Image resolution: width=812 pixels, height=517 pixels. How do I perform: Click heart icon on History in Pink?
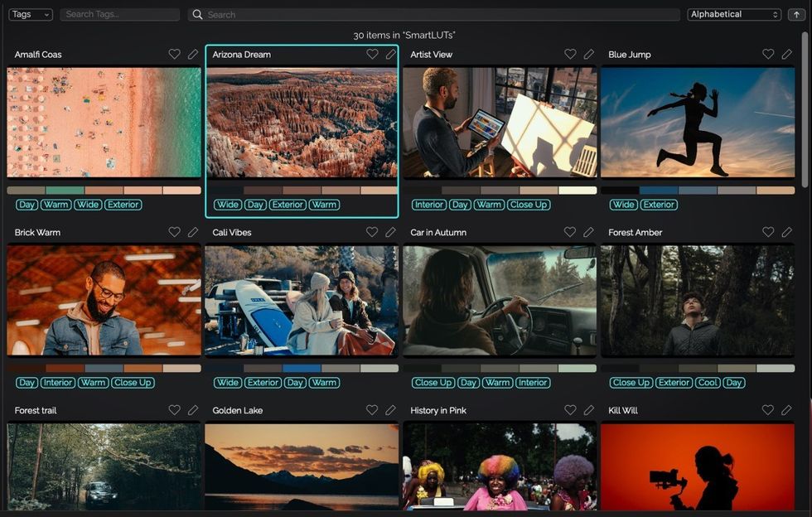pyautogui.click(x=570, y=410)
